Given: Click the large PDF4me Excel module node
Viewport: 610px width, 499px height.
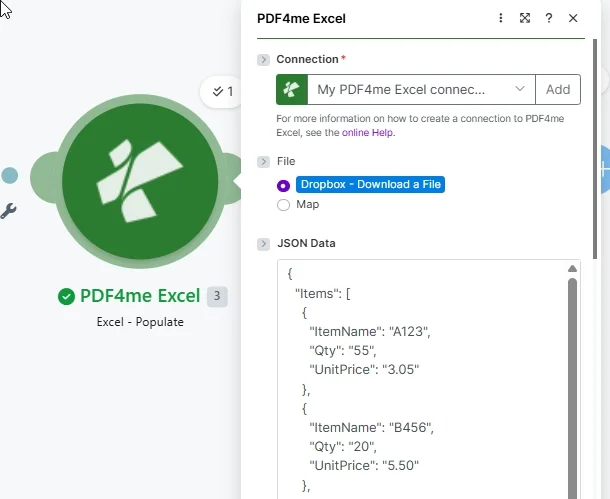Looking at the screenshot, I should (140, 181).
